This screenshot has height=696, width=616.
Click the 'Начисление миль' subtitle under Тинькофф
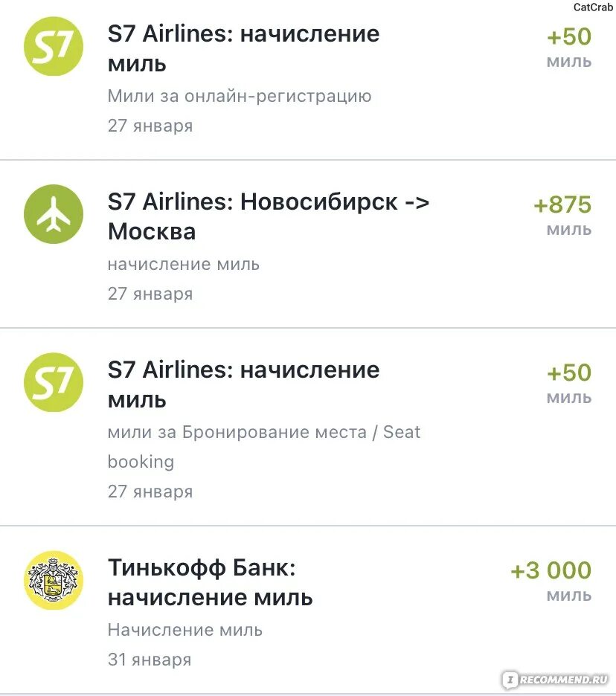pyautogui.click(x=185, y=629)
